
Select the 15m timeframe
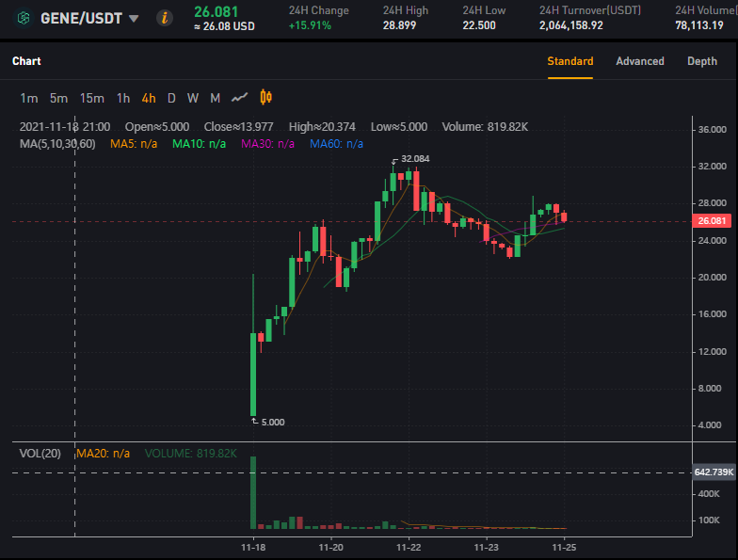[92, 98]
